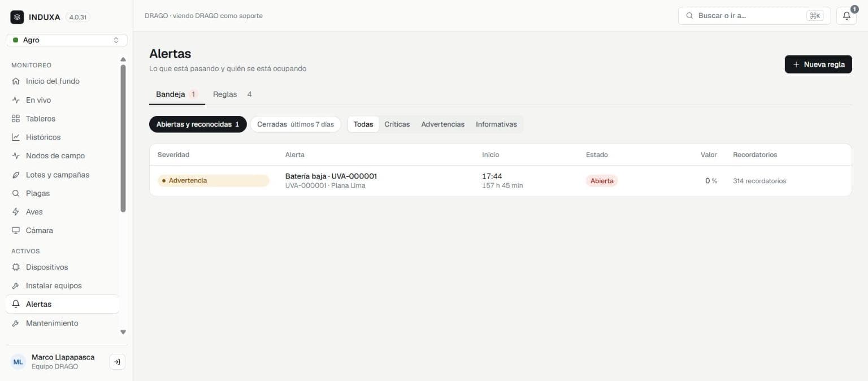Switch to the Reglas tab
Viewport: 868px width, 381px height.
(232, 94)
